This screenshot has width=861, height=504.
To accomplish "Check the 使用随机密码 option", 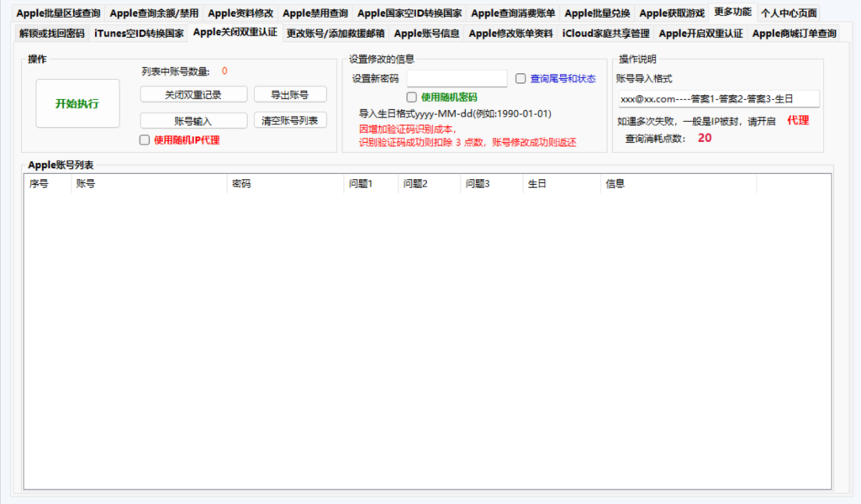I will [412, 97].
